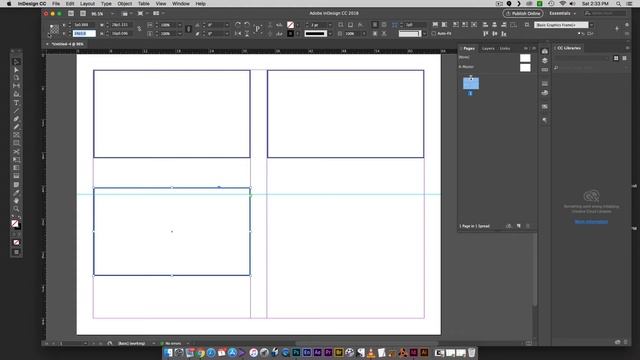Select the Free Transform tool
This screenshot has width=640, height=360.
point(16,160)
